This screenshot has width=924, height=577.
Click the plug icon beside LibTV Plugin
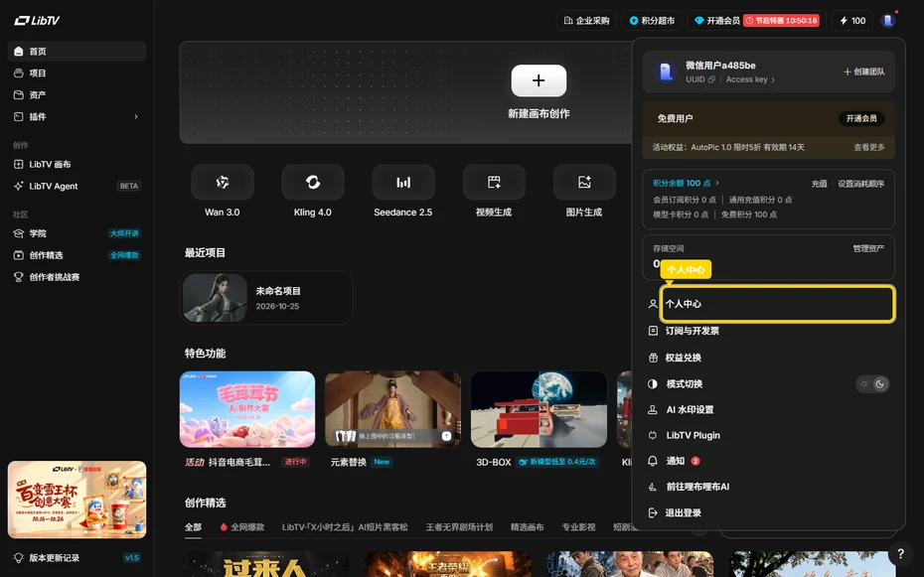click(653, 435)
